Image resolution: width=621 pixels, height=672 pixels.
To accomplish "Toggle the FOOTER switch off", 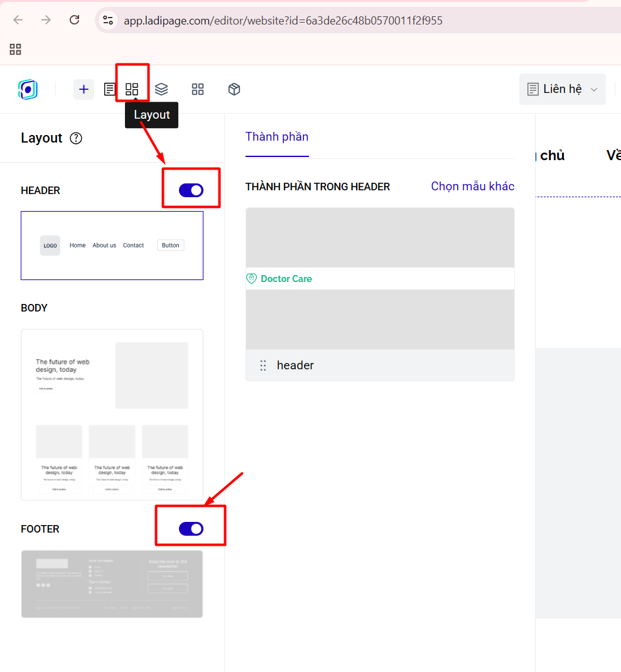I will [x=191, y=529].
